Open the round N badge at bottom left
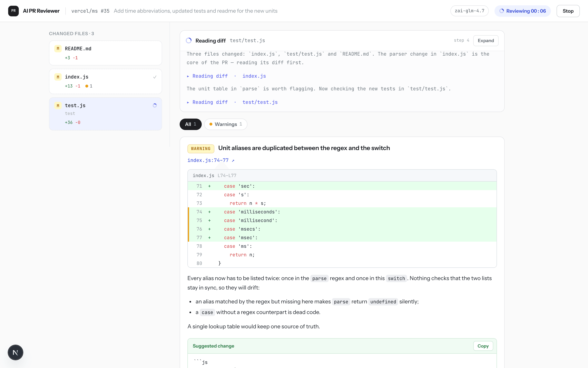Image resolution: width=588 pixels, height=368 pixels. point(15,352)
